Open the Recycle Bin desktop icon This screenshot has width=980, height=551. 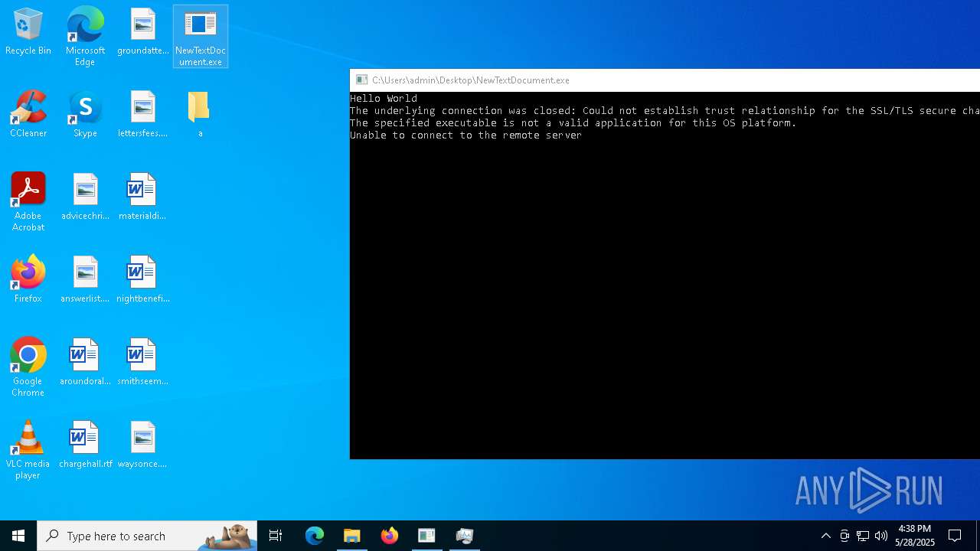[28, 32]
